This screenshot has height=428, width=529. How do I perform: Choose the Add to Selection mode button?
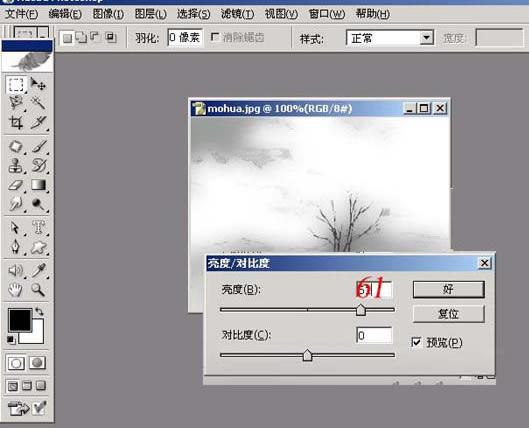81,37
